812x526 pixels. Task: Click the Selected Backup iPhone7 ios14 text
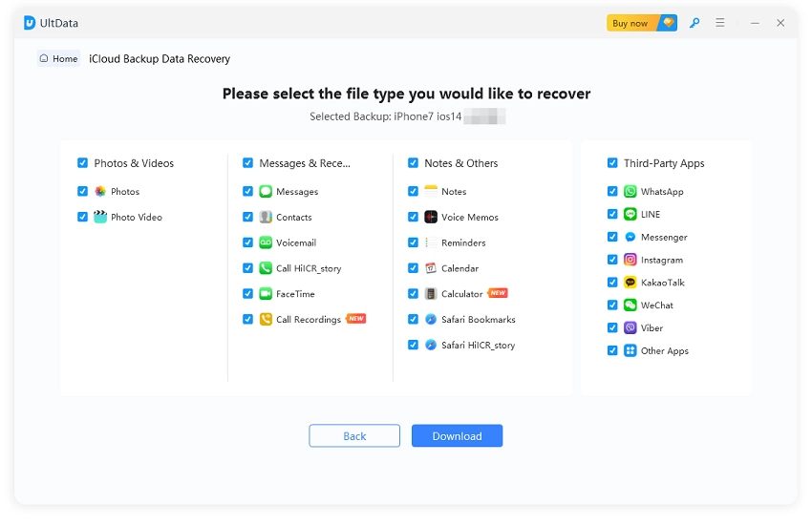pyautogui.click(x=385, y=116)
